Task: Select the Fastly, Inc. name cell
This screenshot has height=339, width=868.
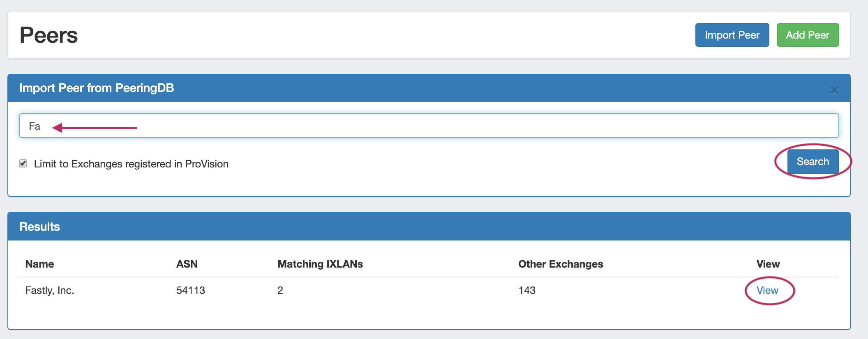Action: tap(50, 291)
